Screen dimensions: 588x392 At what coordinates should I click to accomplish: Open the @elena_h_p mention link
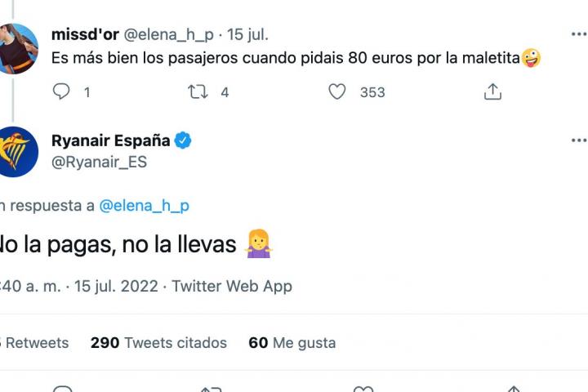[x=144, y=206]
